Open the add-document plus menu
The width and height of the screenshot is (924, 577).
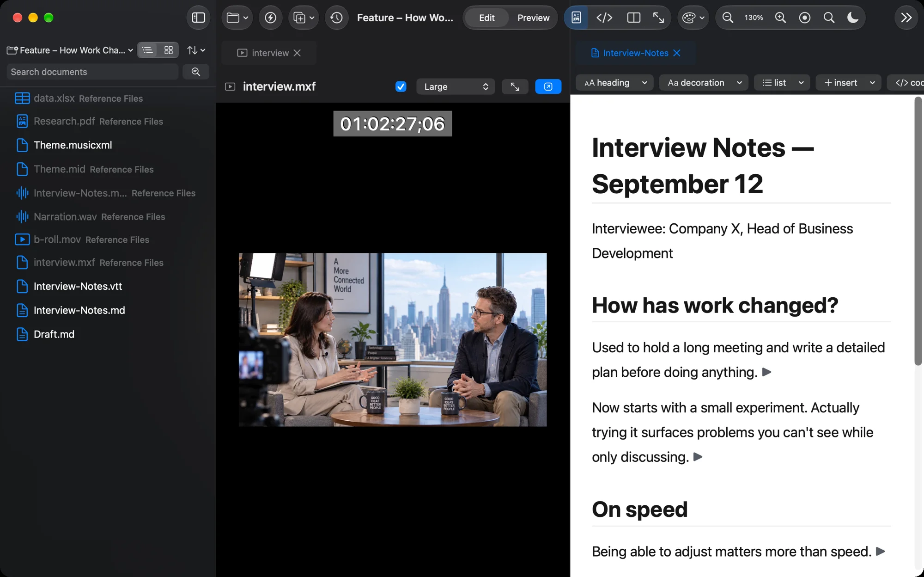304,18
